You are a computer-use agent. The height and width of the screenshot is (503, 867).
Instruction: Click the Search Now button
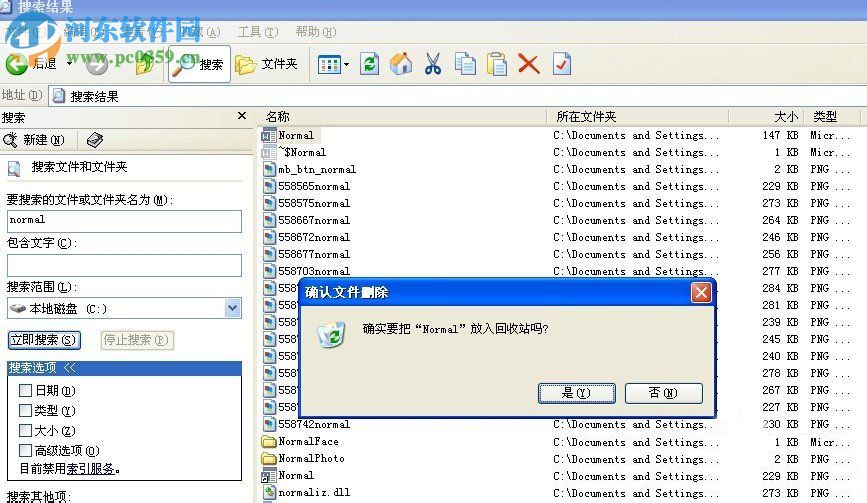tap(44, 340)
